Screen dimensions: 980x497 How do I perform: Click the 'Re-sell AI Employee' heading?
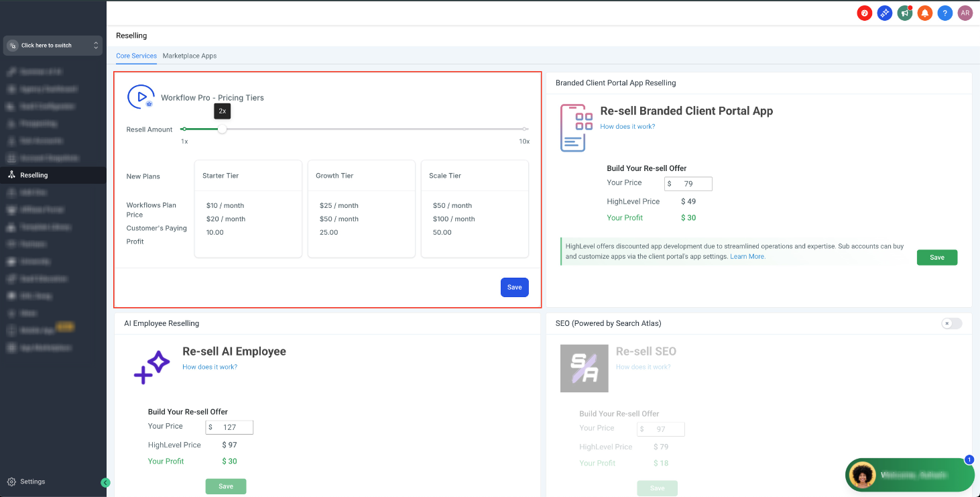pos(234,351)
